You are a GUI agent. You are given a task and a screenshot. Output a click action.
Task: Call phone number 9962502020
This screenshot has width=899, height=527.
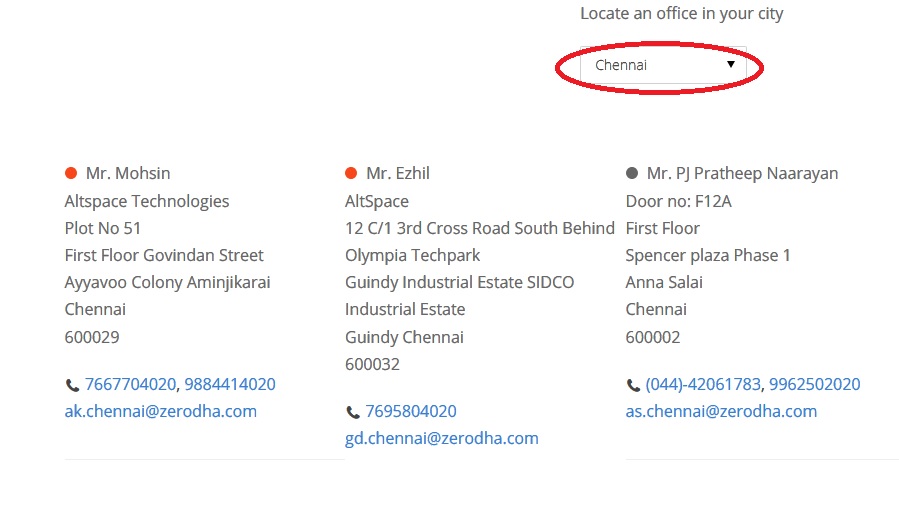(x=815, y=384)
